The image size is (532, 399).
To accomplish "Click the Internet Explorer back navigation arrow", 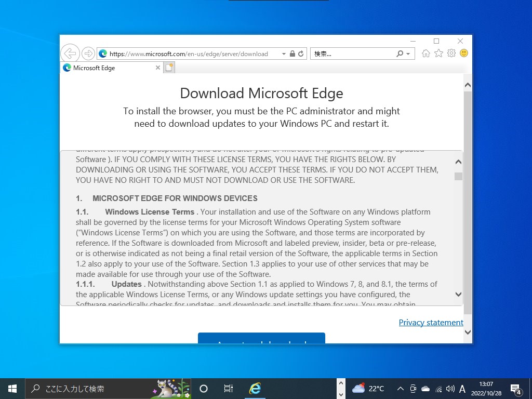I will (x=70, y=53).
